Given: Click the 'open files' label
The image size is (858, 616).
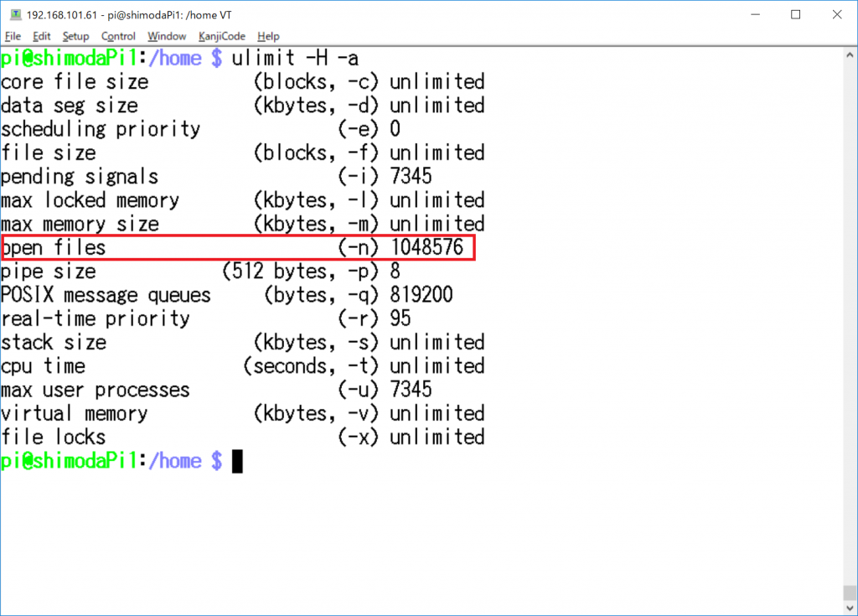Looking at the screenshot, I should [x=54, y=248].
